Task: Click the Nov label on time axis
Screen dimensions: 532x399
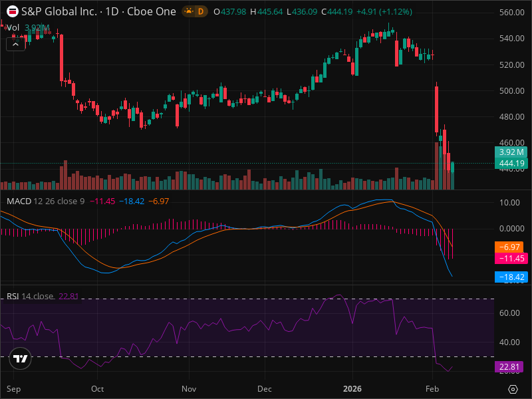Action: click(x=189, y=389)
